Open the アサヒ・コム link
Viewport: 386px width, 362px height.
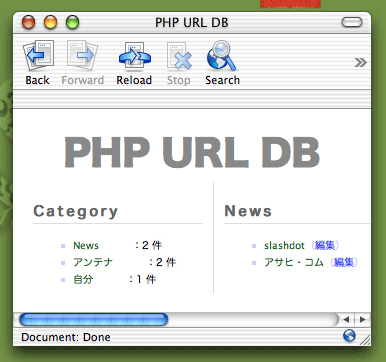click(294, 262)
